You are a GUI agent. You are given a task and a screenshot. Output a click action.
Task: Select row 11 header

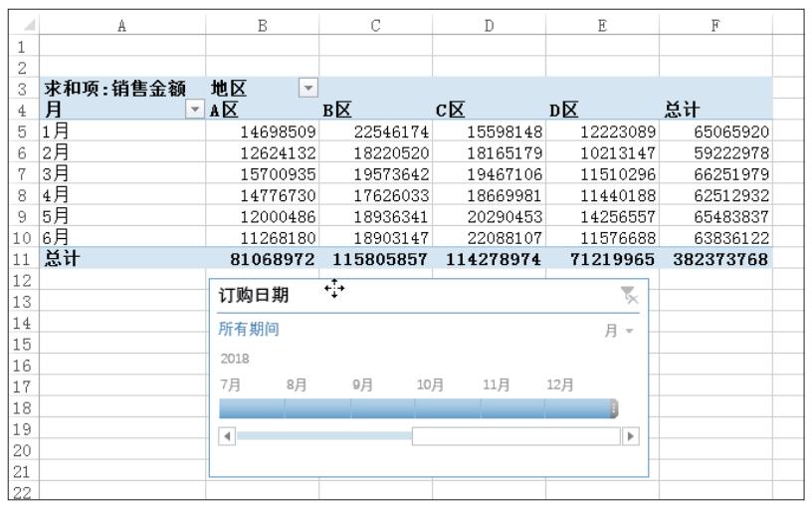pos(24,258)
